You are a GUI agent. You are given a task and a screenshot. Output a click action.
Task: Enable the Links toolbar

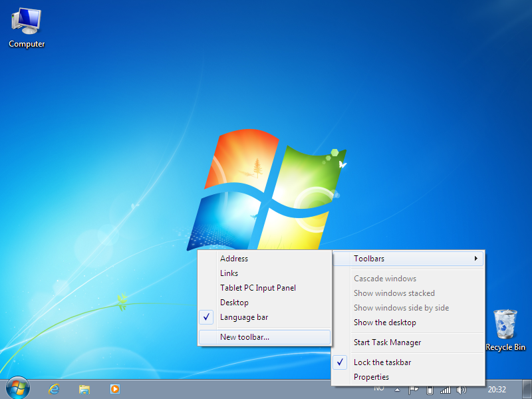point(265,273)
